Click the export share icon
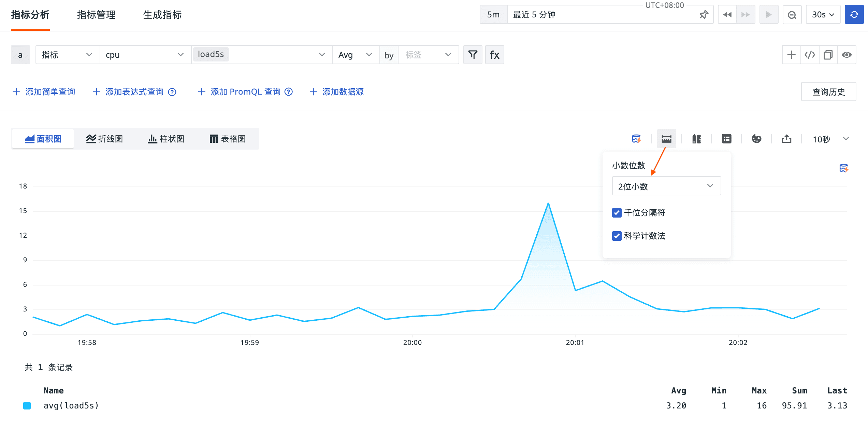 (x=786, y=139)
